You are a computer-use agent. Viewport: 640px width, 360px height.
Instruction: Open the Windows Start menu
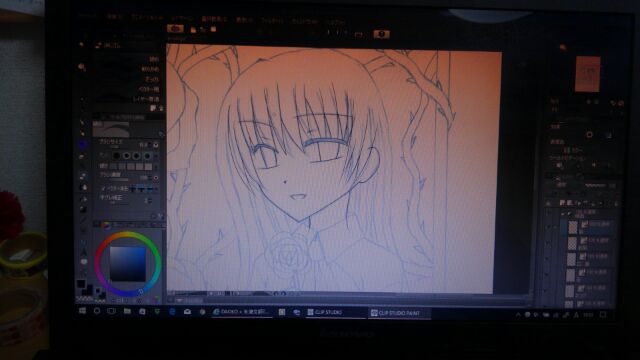(x=82, y=311)
